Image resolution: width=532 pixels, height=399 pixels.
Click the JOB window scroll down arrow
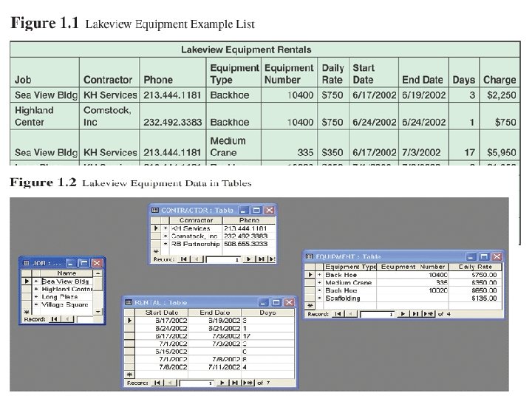98,312
